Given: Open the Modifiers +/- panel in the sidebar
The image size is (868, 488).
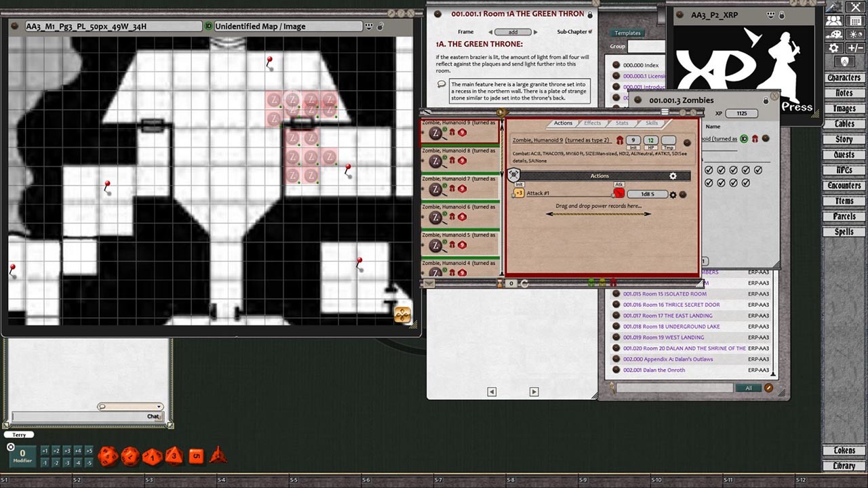Looking at the screenshot, I should [x=855, y=47].
